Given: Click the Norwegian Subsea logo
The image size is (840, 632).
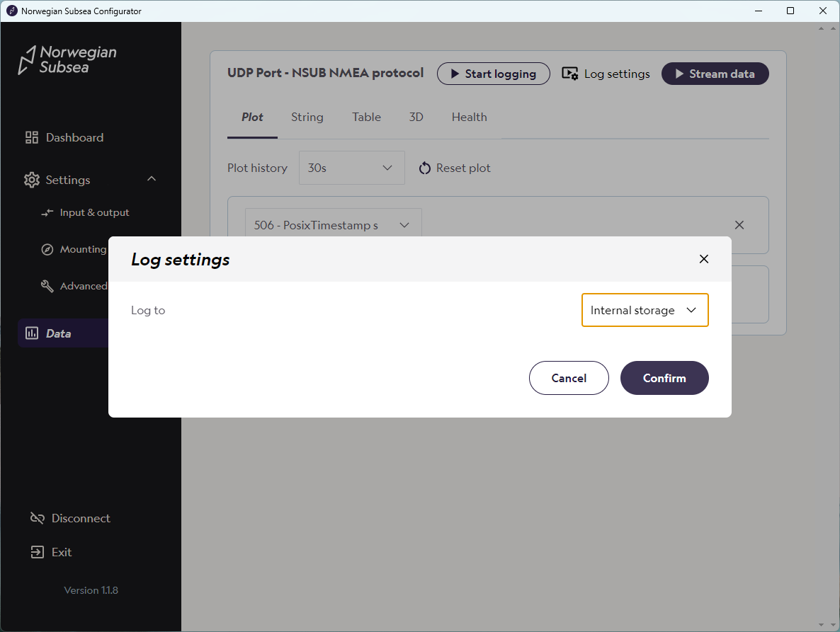Looking at the screenshot, I should tap(67, 60).
